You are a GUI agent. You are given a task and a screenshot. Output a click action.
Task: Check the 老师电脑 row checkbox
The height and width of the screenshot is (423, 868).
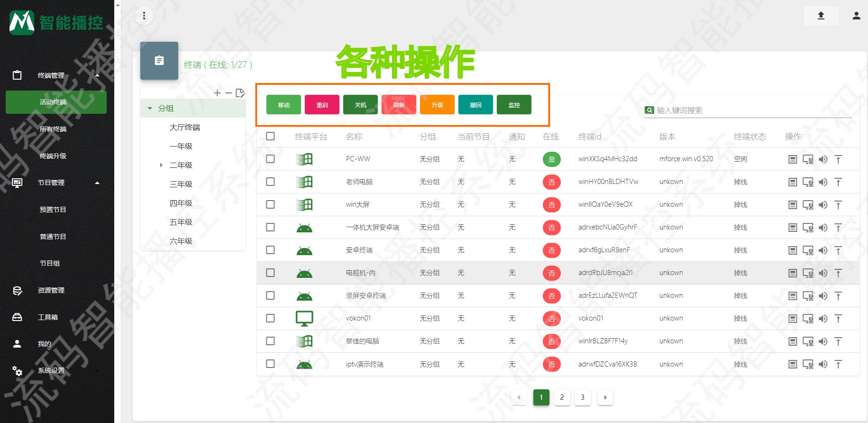[x=270, y=182]
